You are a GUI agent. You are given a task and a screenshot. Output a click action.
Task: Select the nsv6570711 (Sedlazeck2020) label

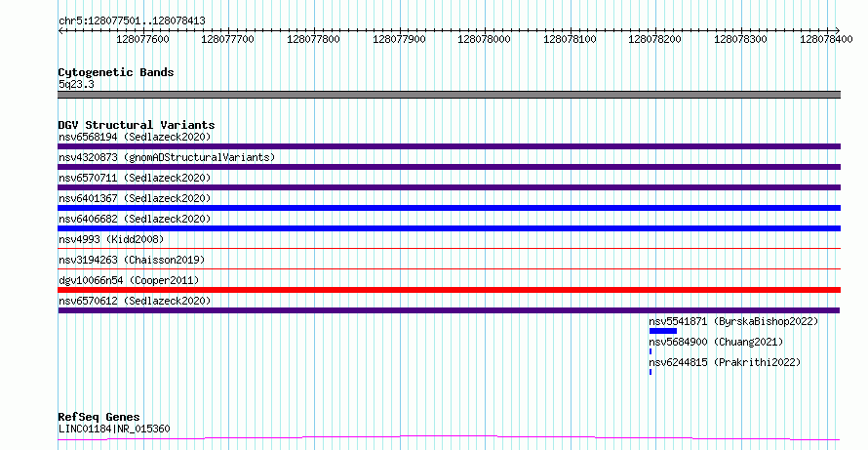(x=135, y=178)
